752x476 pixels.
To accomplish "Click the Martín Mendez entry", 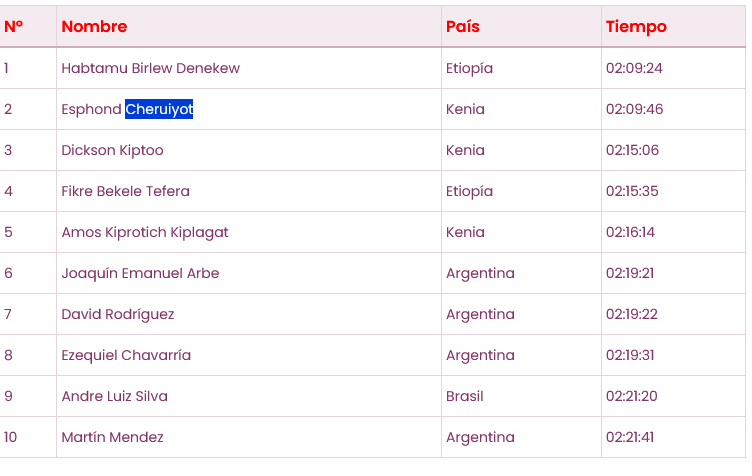I will [x=112, y=437].
